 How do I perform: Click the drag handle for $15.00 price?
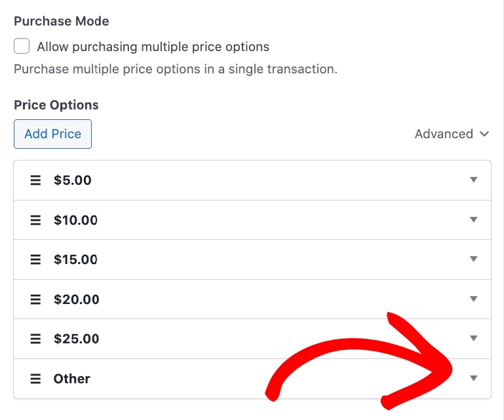point(35,259)
